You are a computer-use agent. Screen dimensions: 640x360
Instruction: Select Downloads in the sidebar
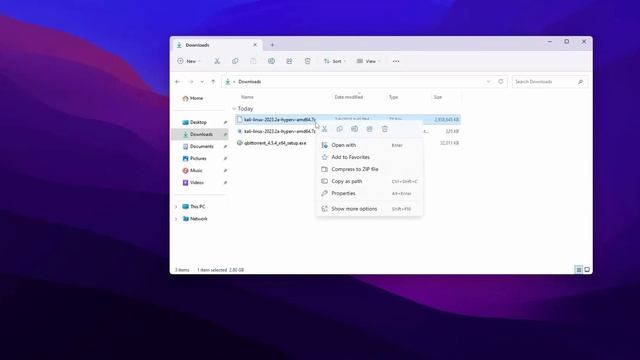pos(200,134)
